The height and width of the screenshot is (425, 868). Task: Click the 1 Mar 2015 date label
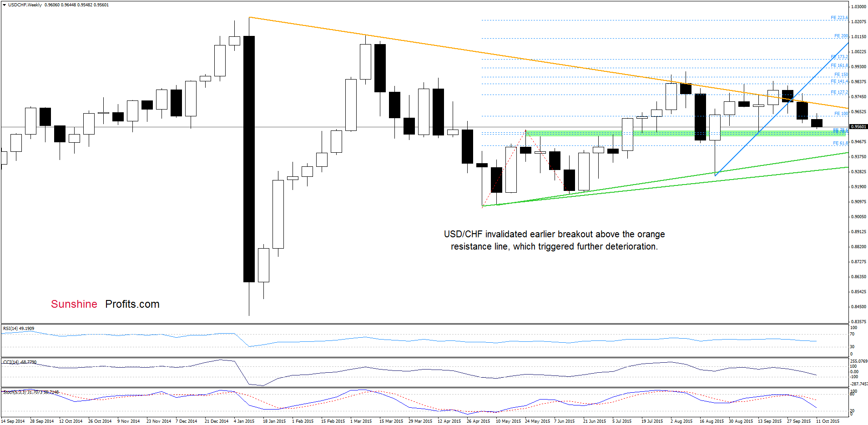361,421
